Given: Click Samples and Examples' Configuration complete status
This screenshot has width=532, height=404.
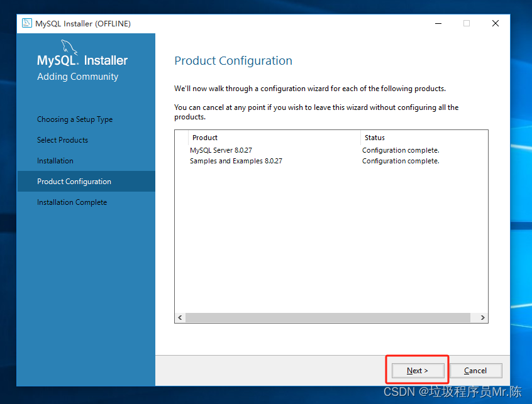Looking at the screenshot, I should coord(401,161).
